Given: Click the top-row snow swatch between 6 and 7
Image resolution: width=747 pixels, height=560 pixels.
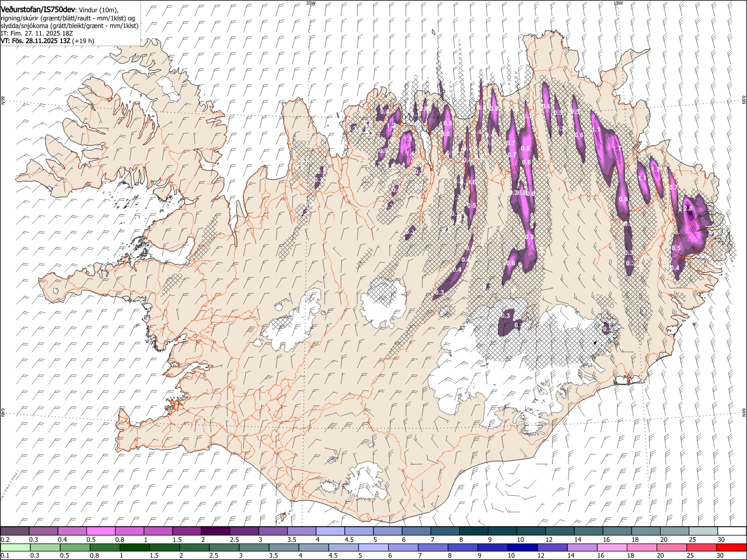Looking at the screenshot, I should pyautogui.click(x=416, y=531).
